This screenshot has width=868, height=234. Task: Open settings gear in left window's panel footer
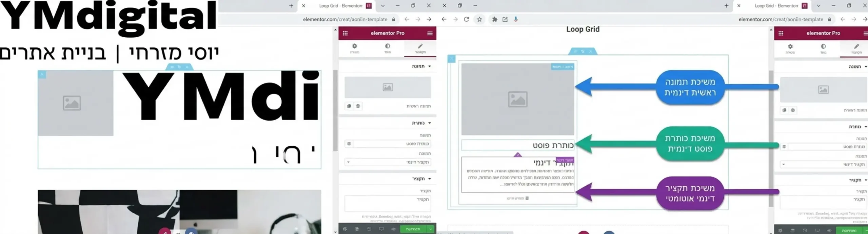click(x=345, y=229)
